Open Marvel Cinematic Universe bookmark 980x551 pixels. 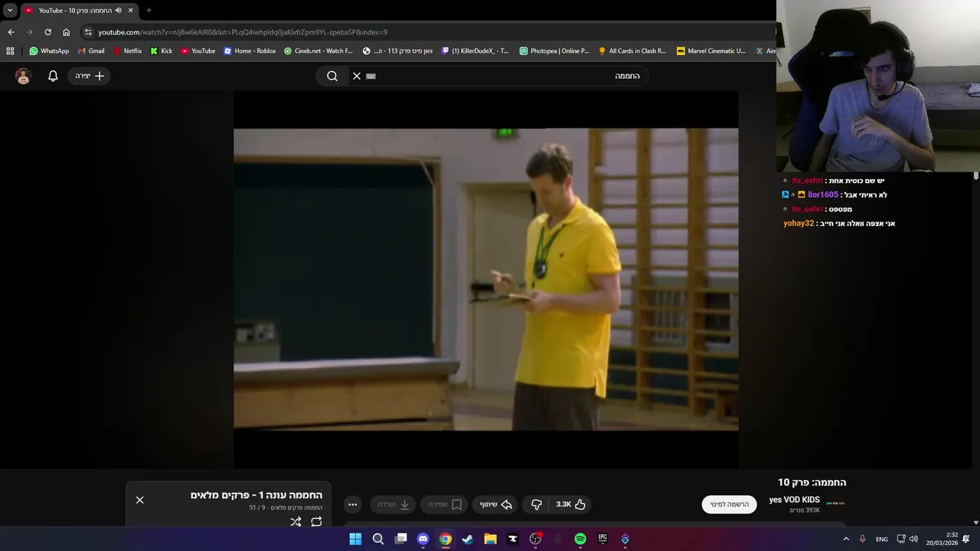pos(710,51)
